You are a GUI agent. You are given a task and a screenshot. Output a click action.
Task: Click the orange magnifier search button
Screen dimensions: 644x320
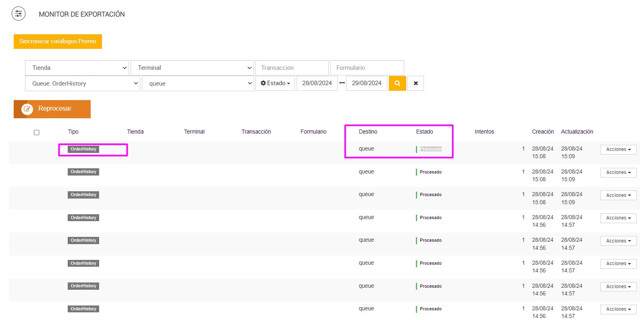(x=397, y=84)
